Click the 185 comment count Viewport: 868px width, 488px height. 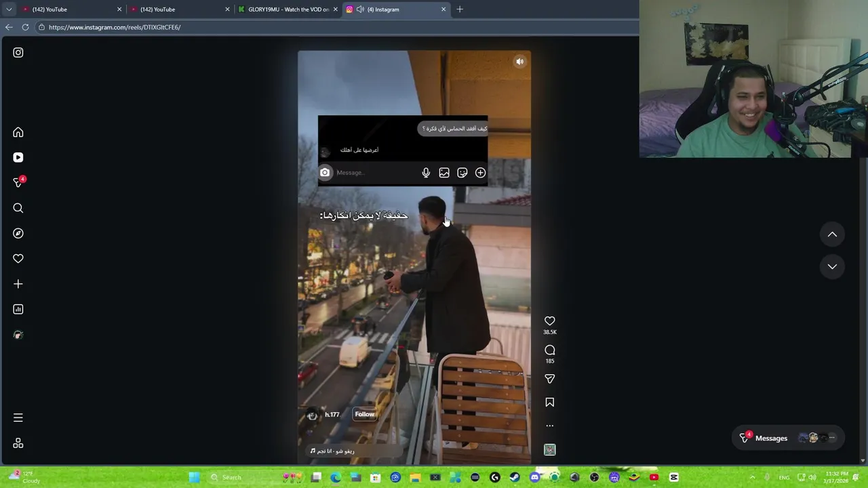tap(550, 361)
